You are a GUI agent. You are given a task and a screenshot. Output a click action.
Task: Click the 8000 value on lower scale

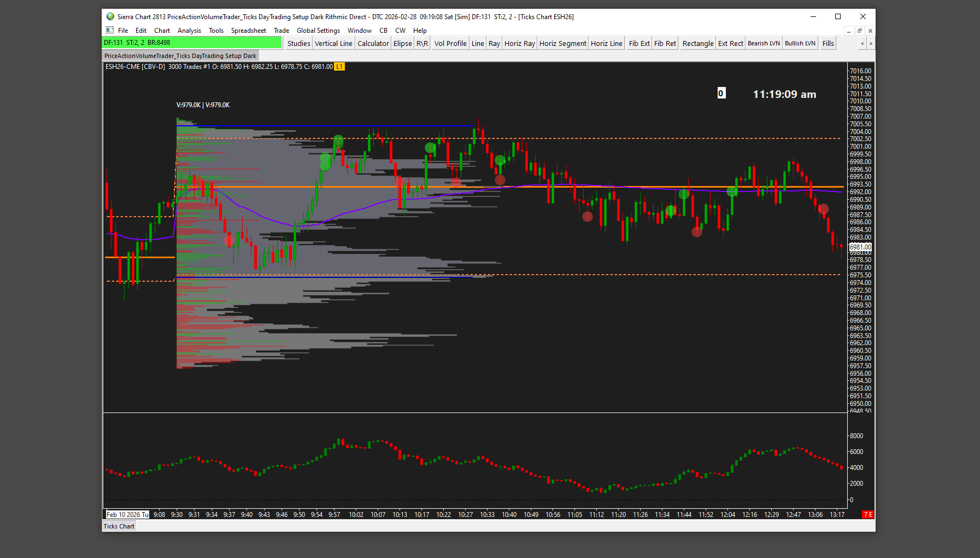click(x=856, y=436)
